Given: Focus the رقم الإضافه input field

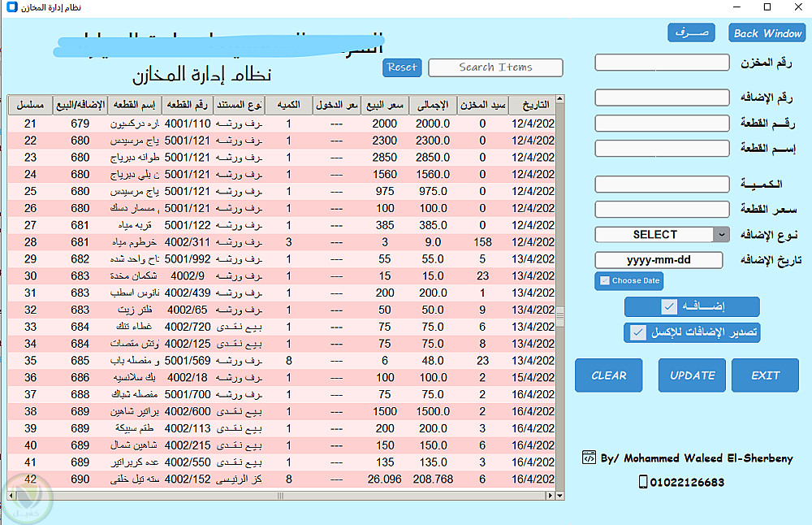Looking at the screenshot, I should click(x=663, y=98).
